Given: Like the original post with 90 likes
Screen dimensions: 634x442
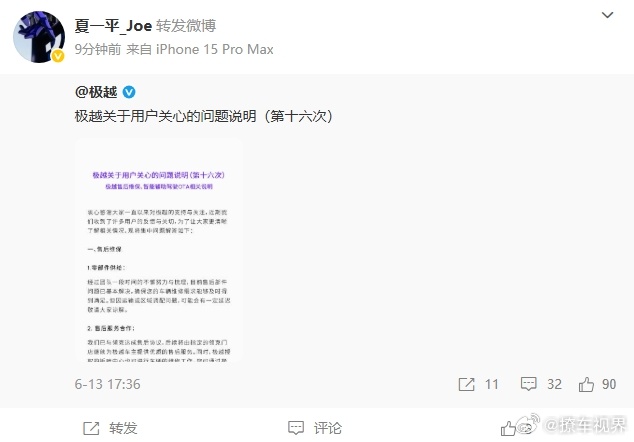Looking at the screenshot, I should (x=586, y=384).
